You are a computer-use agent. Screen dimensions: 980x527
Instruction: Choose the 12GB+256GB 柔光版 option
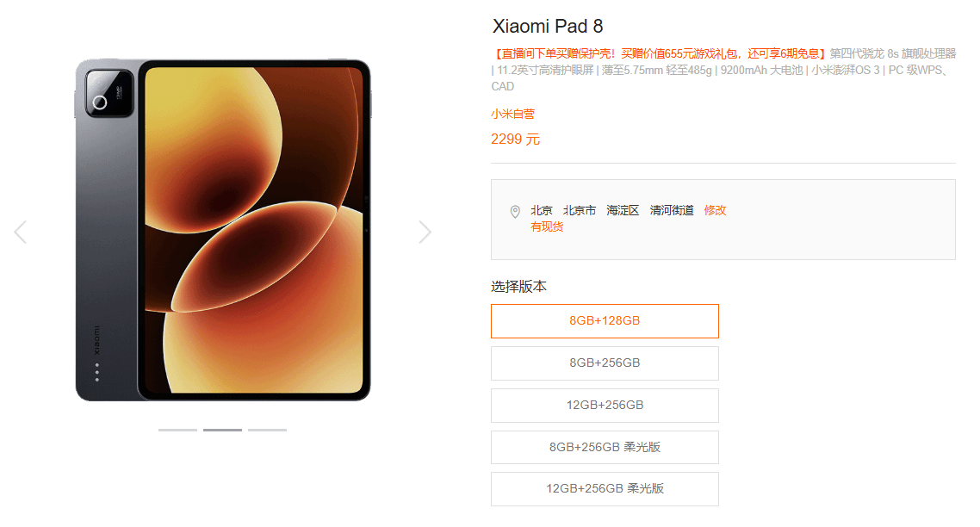(605, 489)
